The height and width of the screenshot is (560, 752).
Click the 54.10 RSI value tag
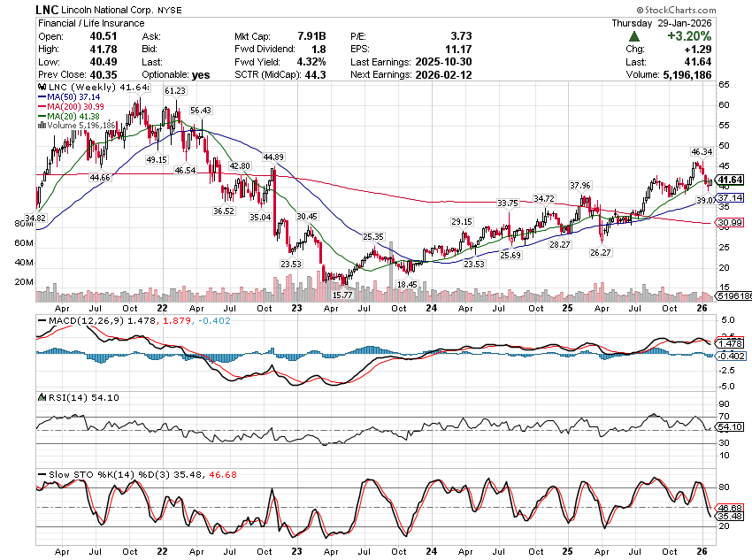pos(731,427)
